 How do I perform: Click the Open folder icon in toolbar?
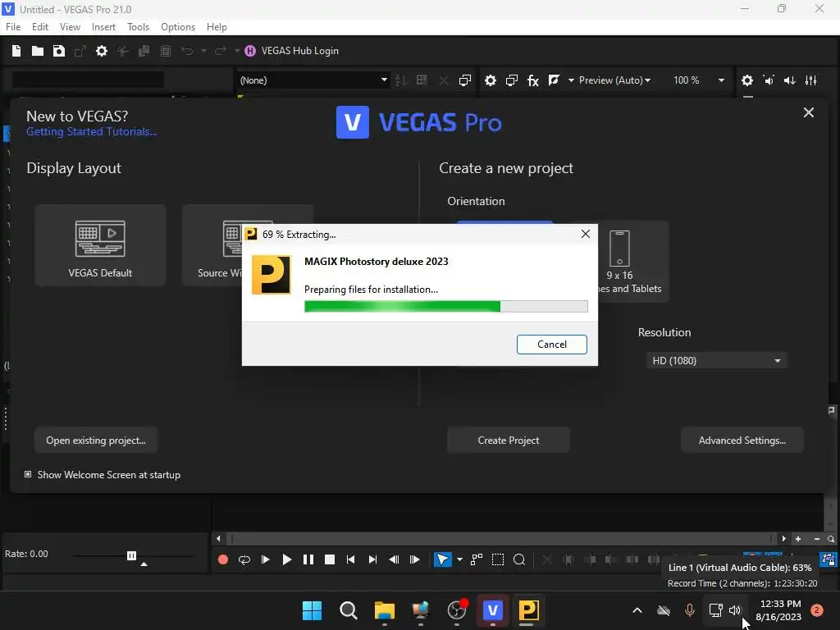[38, 51]
